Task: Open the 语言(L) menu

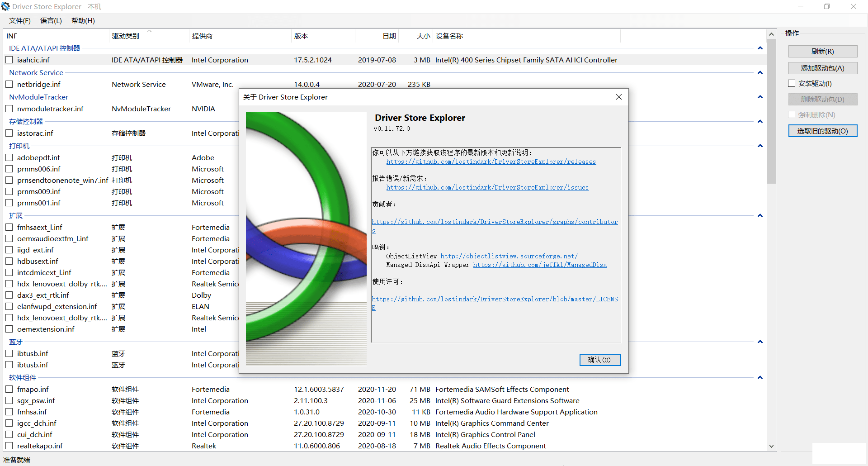Action: [51, 21]
